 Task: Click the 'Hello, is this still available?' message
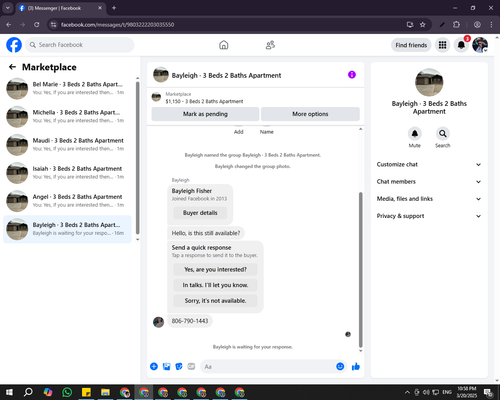tap(206, 233)
